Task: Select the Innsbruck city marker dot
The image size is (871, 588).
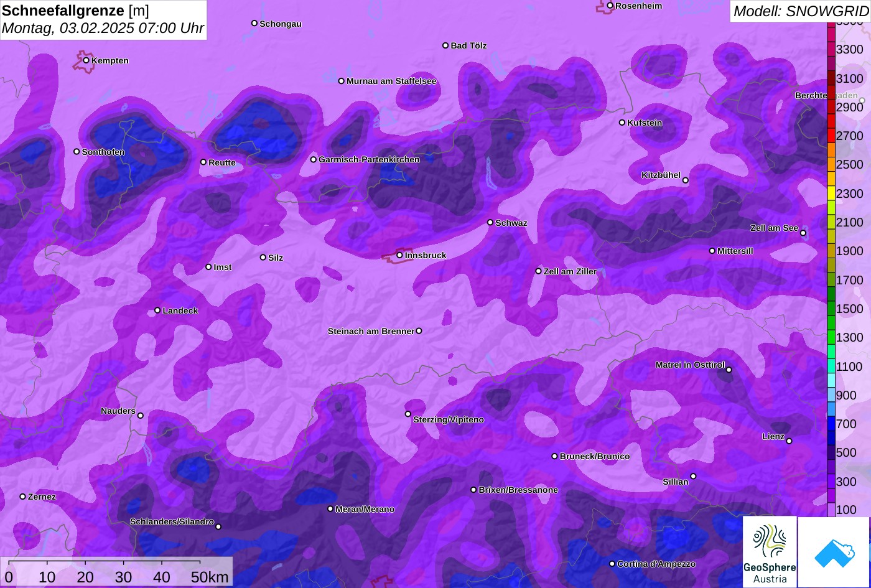Action: pyautogui.click(x=399, y=255)
